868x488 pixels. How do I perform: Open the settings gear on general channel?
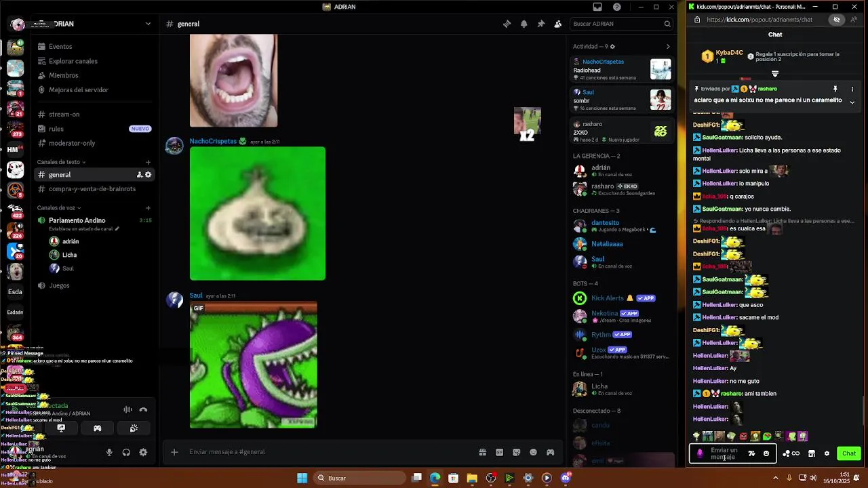click(148, 175)
